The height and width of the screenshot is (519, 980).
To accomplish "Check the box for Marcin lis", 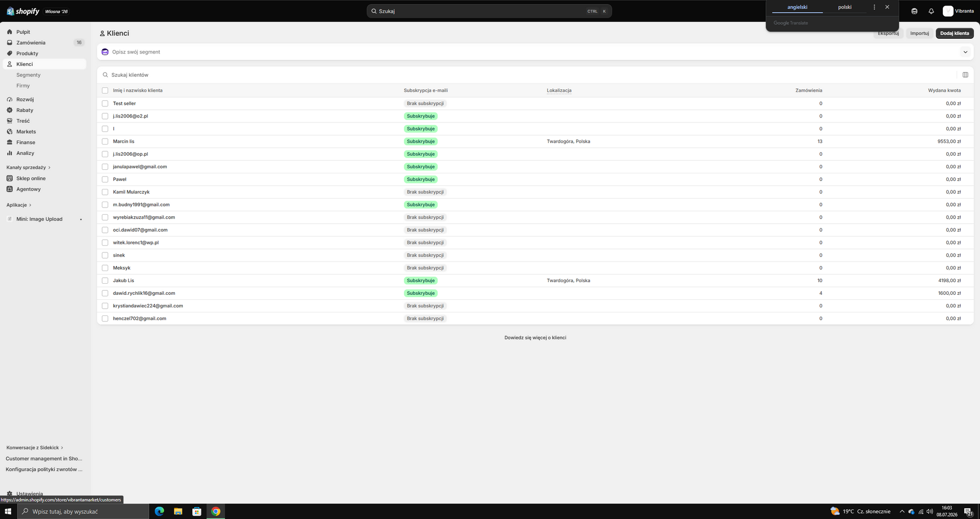I will coord(105,142).
